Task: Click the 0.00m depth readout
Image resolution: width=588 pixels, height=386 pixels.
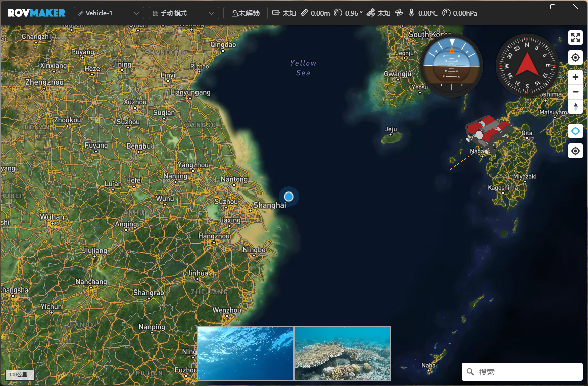Action: pyautogui.click(x=315, y=13)
